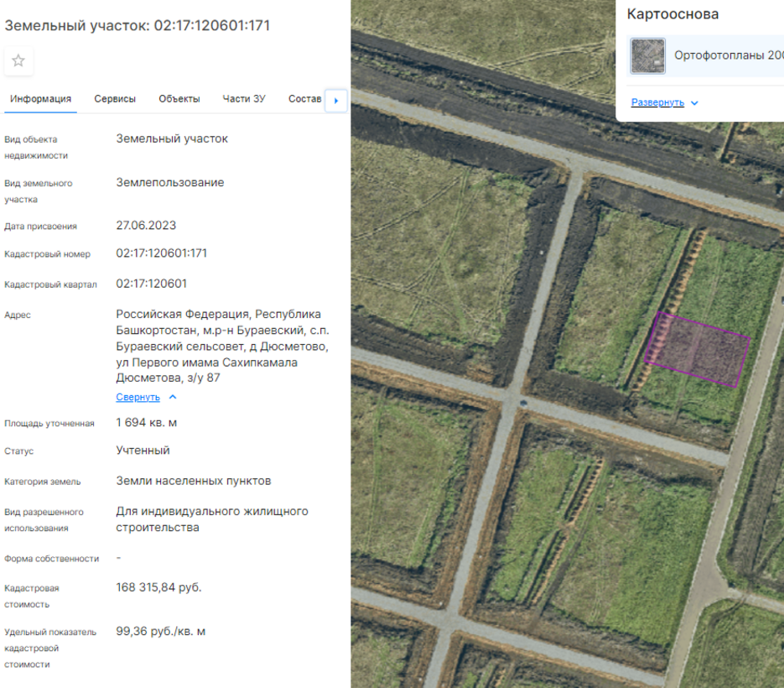Click the purple highlighted parcel on the map
This screenshot has height=688, width=784.
point(698,349)
